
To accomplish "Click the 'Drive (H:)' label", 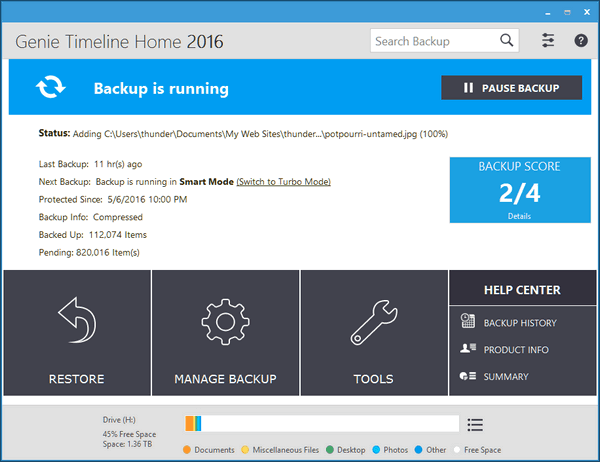I will point(119,420).
